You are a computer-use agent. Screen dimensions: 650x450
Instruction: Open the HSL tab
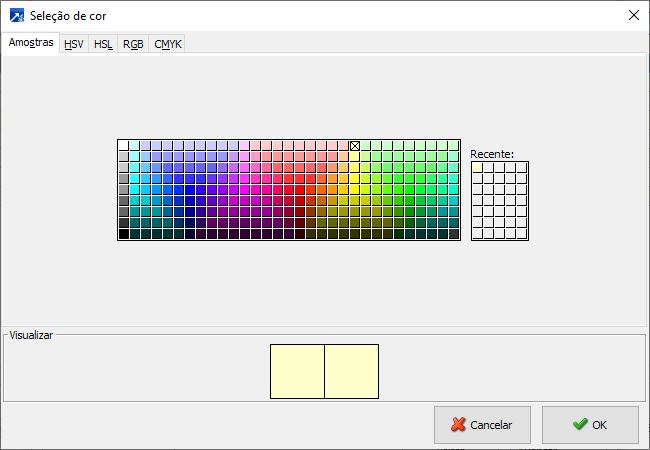pyautogui.click(x=103, y=44)
